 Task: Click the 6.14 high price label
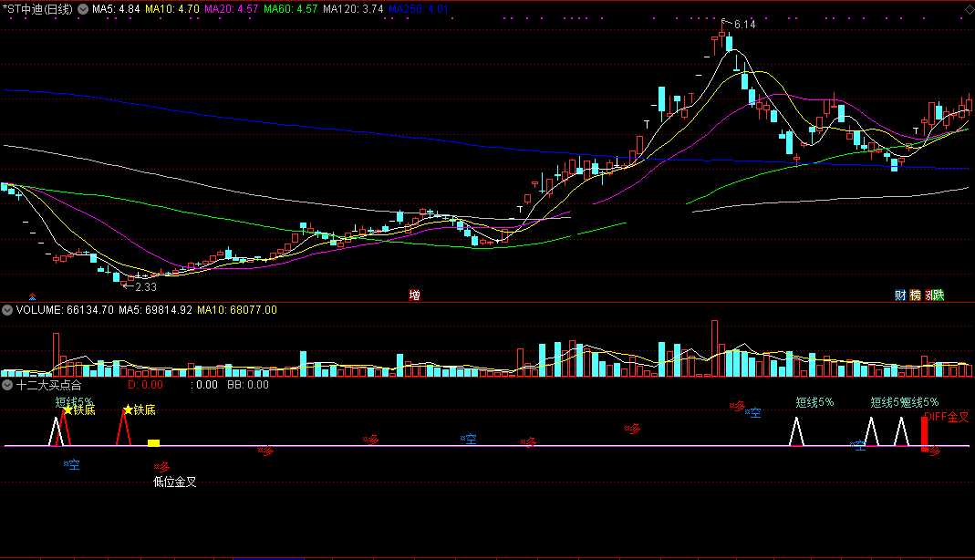pyautogui.click(x=744, y=25)
